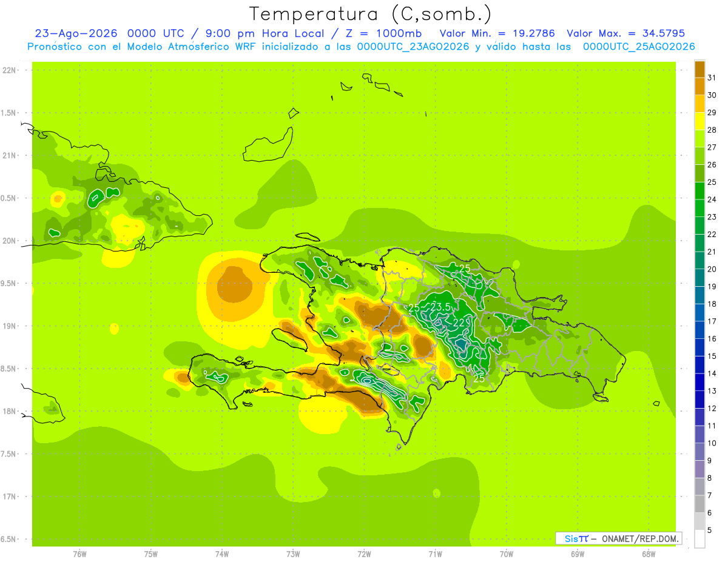This screenshot has height=562, width=728.
Task: Click the latitude axis label "18N"
Action: (10, 412)
